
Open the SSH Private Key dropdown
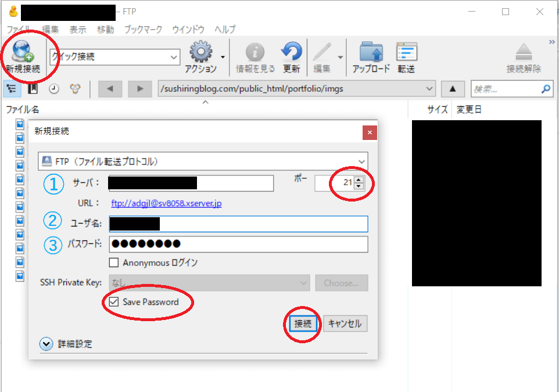click(209, 283)
